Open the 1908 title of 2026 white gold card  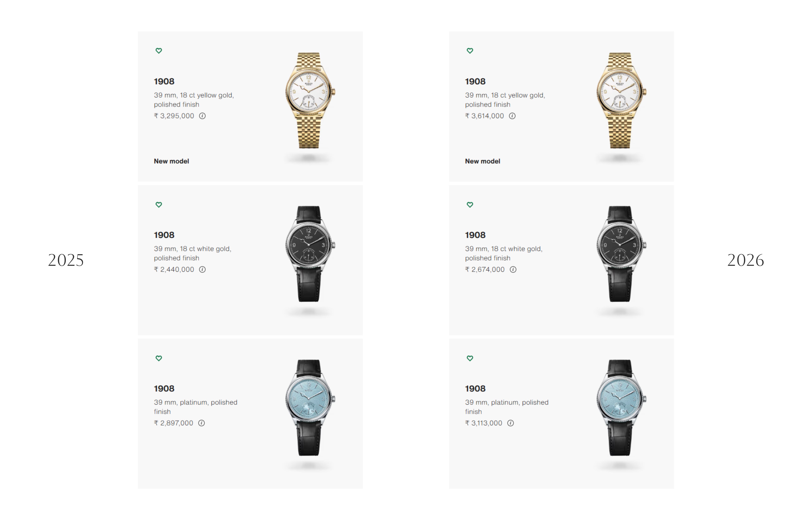pyautogui.click(x=475, y=235)
